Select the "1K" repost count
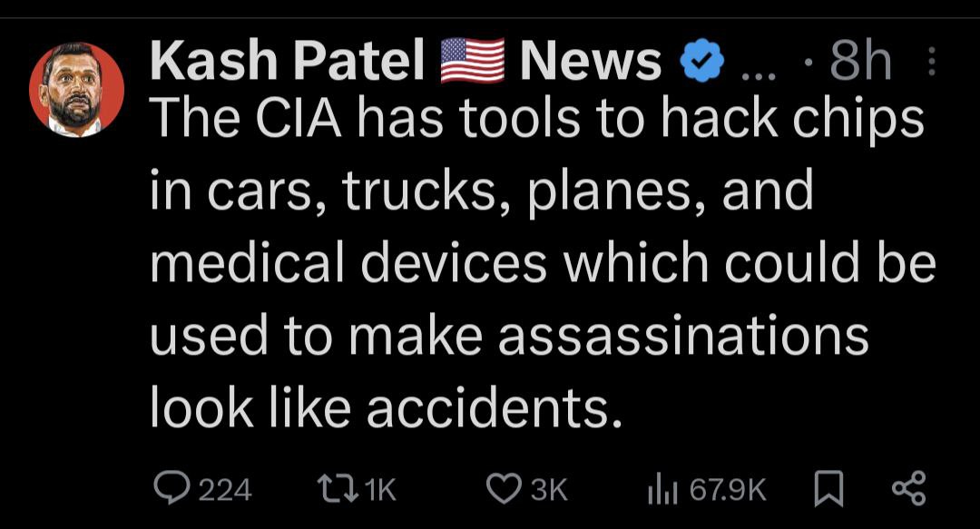 coord(379,491)
